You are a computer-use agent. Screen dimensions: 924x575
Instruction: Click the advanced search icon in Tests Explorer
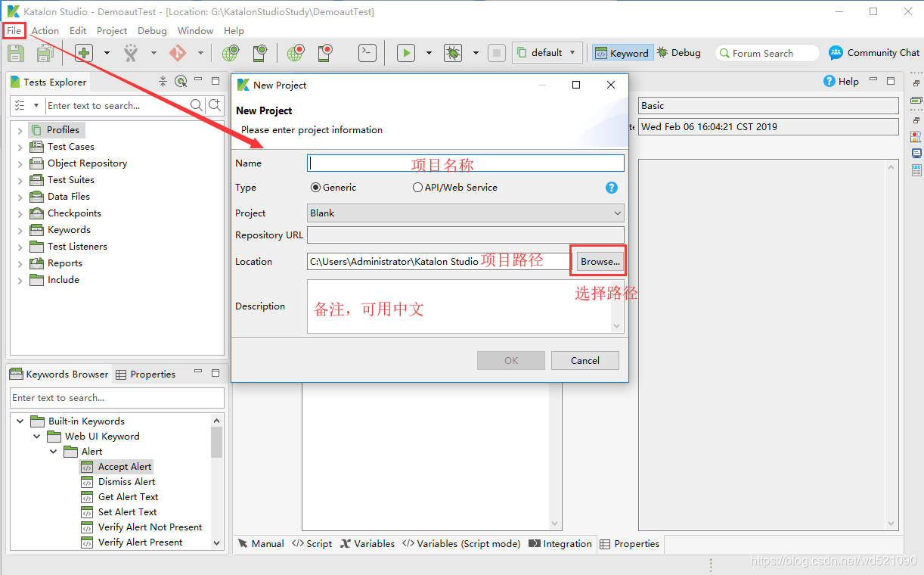pos(215,105)
